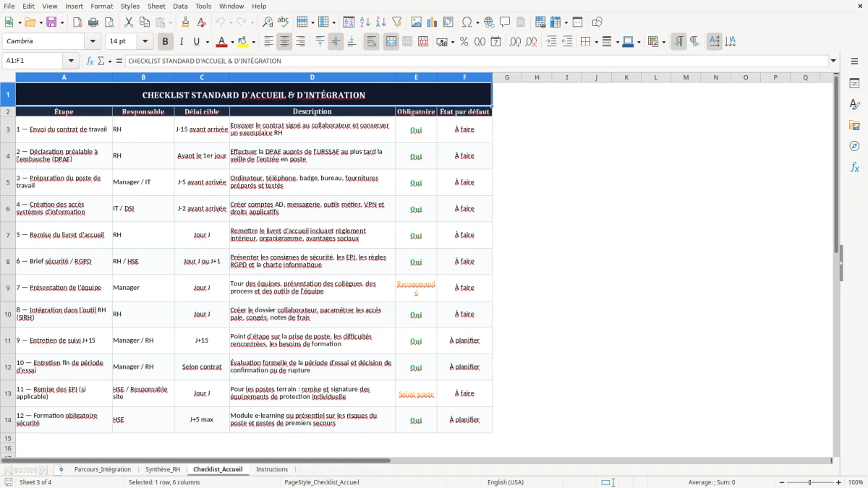Screen dimensions: 868x488
Task: Toggle Align Left
Action: (268, 42)
